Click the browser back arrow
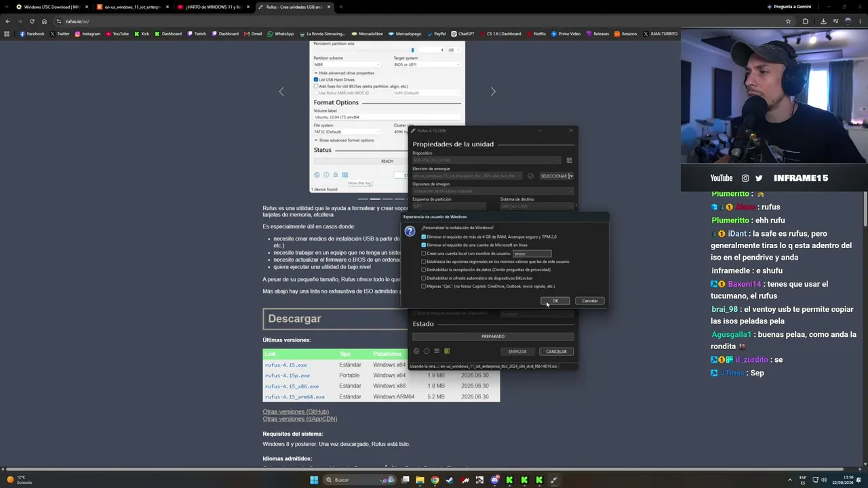Viewport: 868px width, 488px height. [7, 21]
